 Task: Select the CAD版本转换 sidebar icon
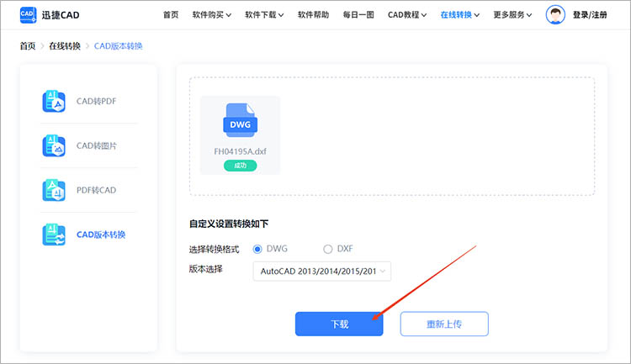[x=54, y=235]
